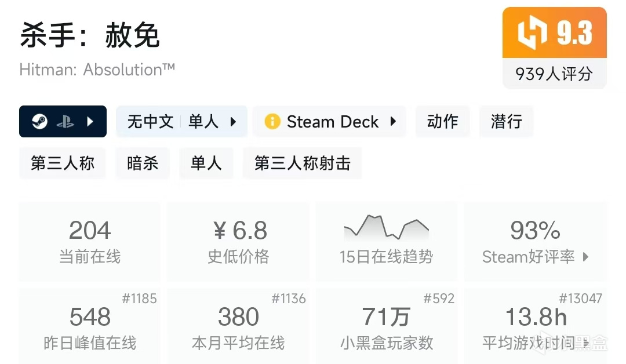This screenshot has width=626, height=364.
Task: Select the 第三人称 tag
Action: click(63, 163)
